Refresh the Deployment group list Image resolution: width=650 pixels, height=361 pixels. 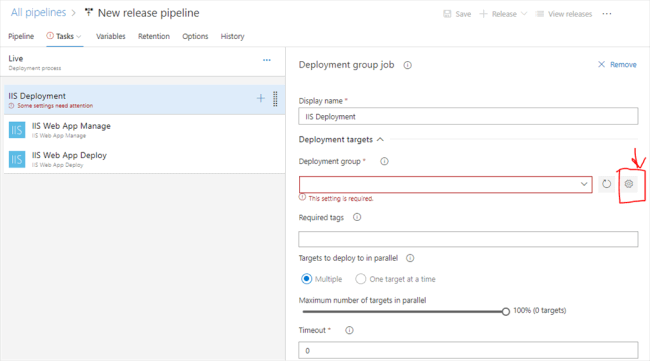click(x=606, y=184)
